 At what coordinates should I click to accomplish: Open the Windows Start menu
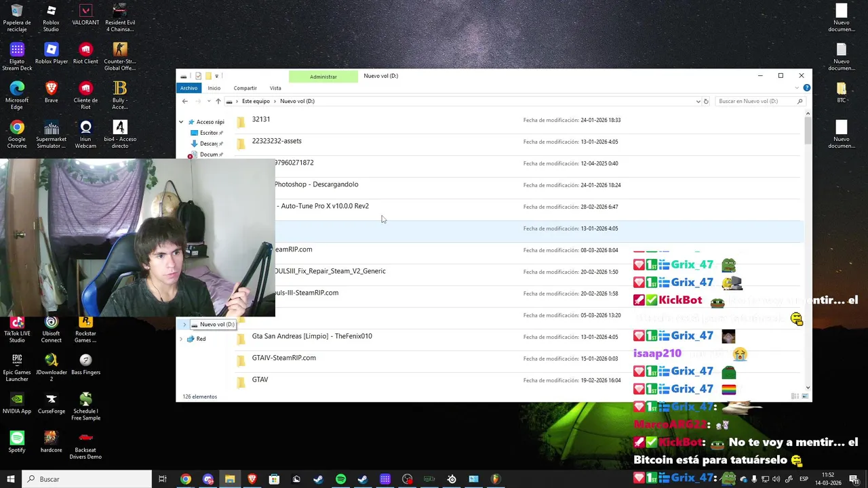[x=10, y=479]
